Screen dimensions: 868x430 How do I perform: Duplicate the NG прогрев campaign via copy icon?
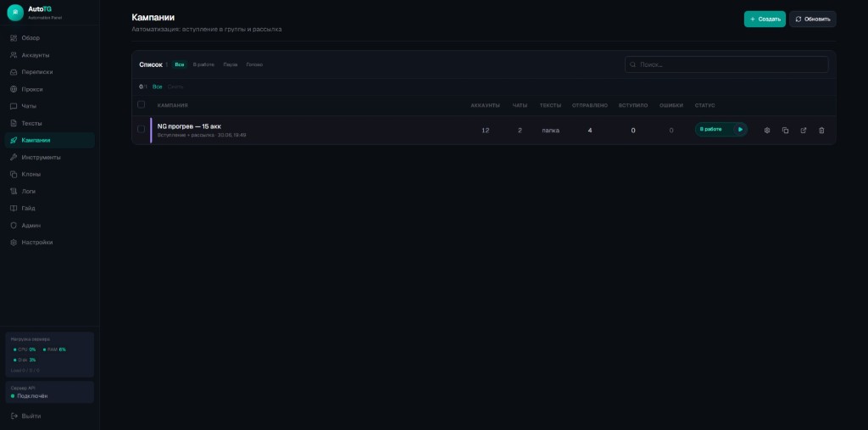click(785, 131)
